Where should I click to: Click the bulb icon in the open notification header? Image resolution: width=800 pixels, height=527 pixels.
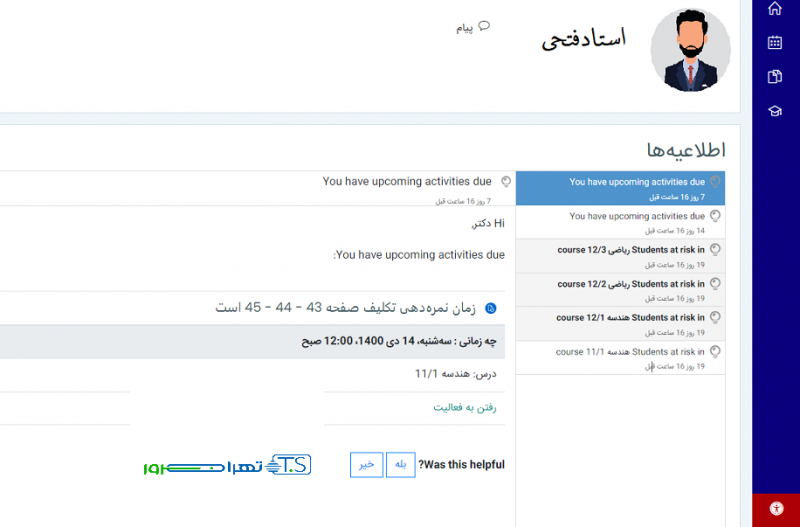point(506,182)
